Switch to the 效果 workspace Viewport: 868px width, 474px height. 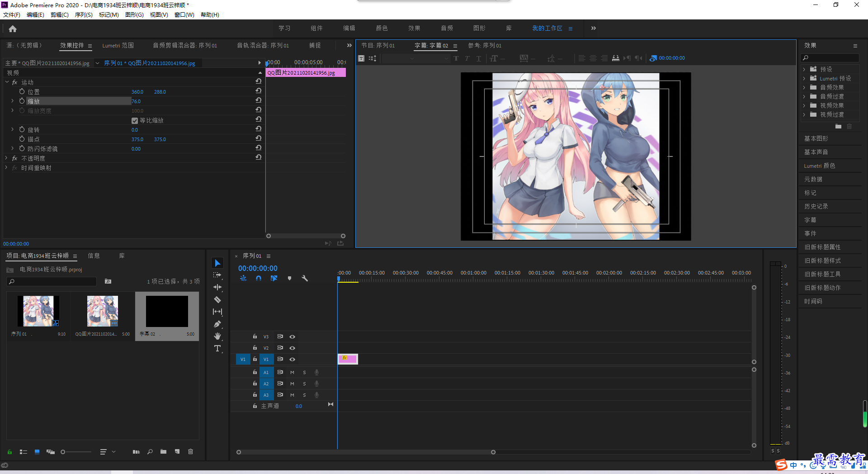pos(414,28)
